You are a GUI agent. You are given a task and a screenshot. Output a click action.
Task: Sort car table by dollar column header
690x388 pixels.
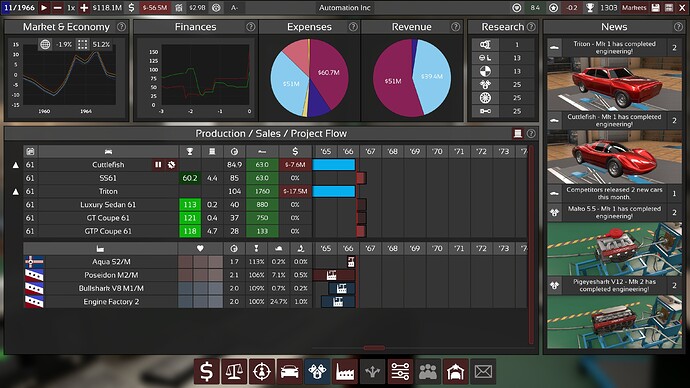click(295, 151)
